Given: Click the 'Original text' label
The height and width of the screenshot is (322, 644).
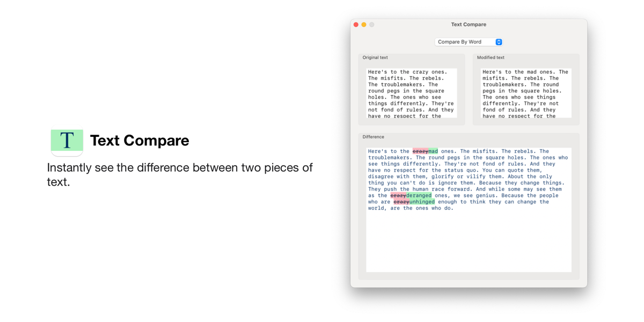Looking at the screenshot, I should 375,57.
